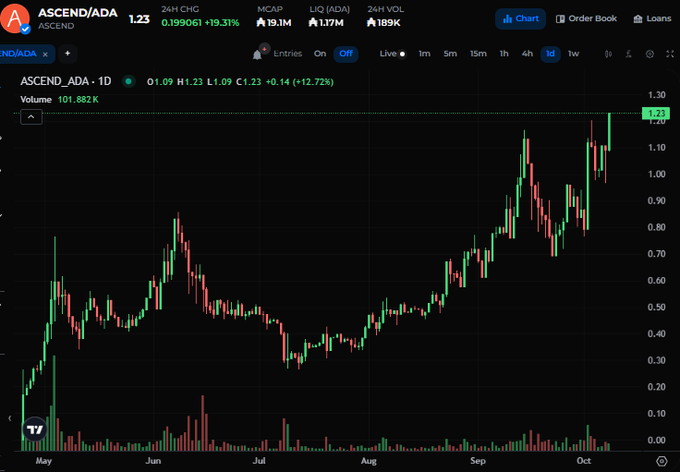Toggle fullscreen chart icon
The width and height of the screenshot is (680, 472).
click(x=670, y=54)
